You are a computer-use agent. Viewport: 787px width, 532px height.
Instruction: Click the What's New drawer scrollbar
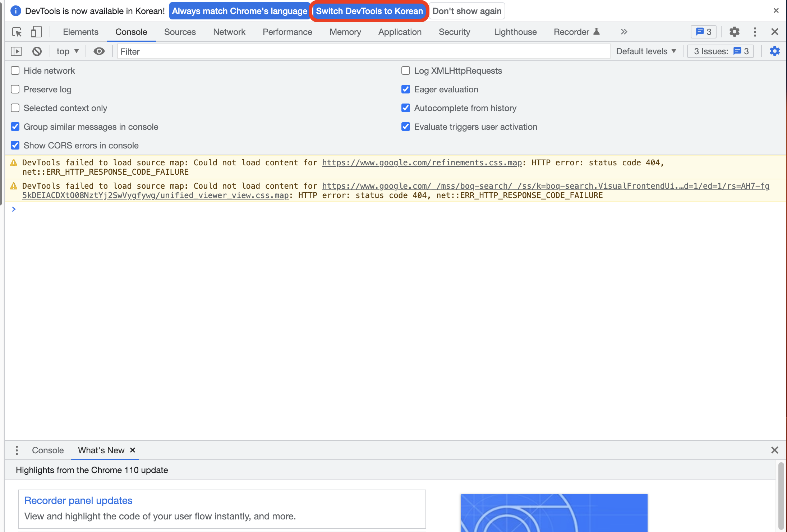[781, 496]
